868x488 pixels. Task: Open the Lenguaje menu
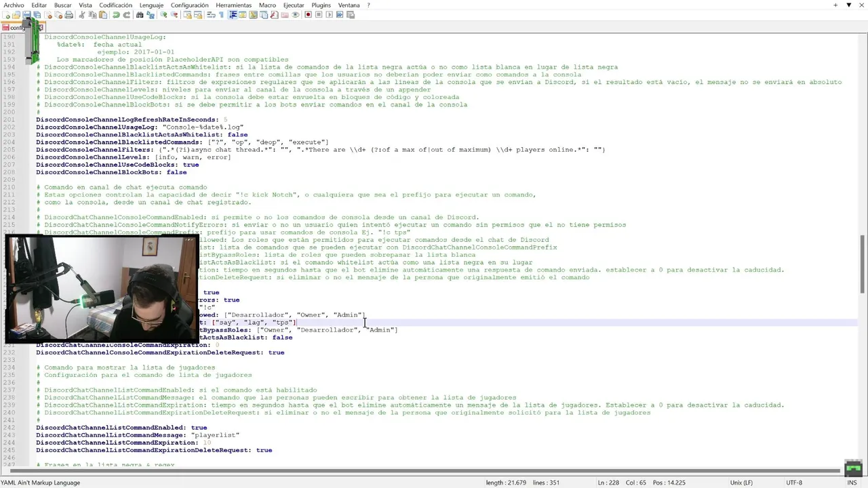(152, 5)
